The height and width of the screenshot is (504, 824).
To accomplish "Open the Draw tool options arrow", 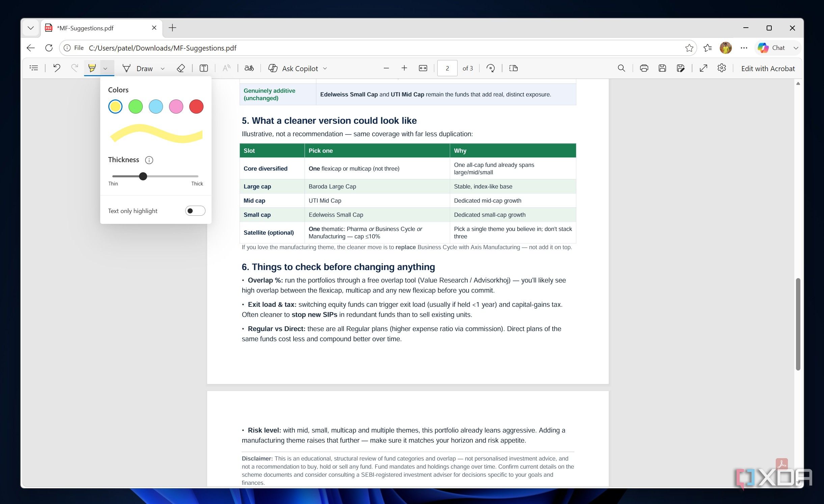I will pyautogui.click(x=163, y=68).
